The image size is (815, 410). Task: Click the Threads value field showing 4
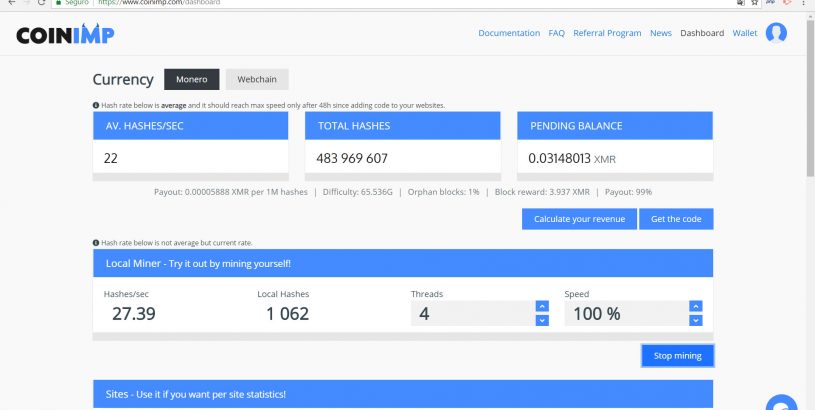[x=473, y=313]
